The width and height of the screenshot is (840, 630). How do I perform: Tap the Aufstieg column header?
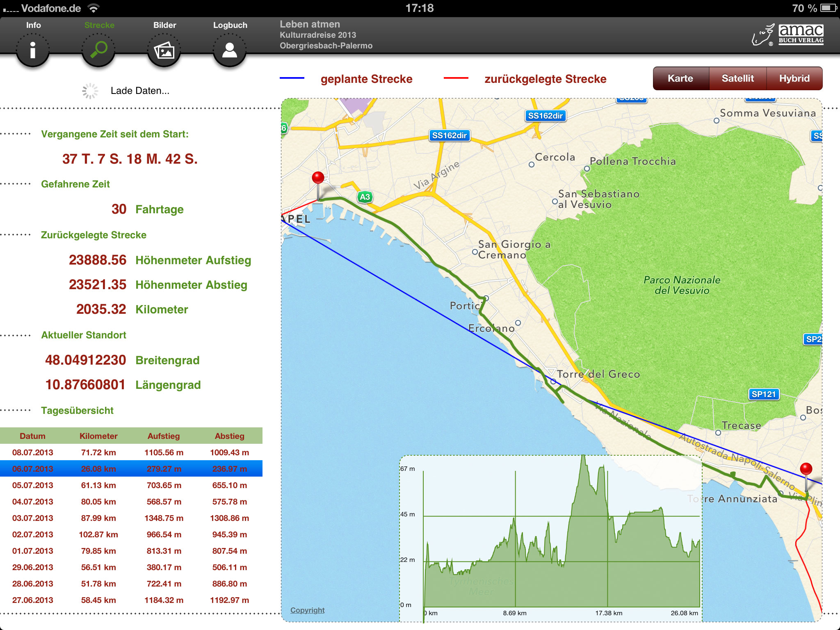point(164,436)
